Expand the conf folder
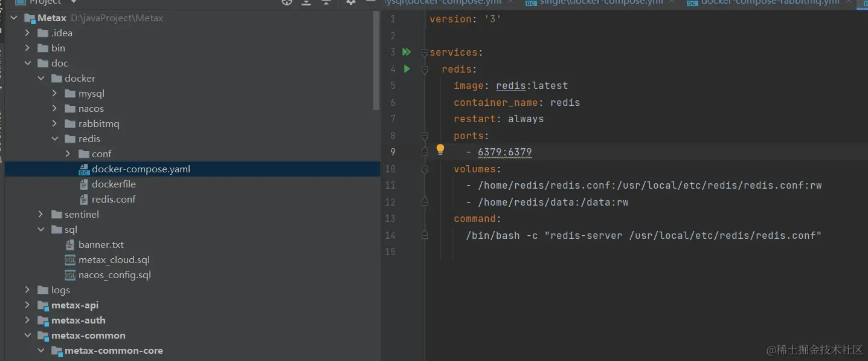 click(x=68, y=154)
